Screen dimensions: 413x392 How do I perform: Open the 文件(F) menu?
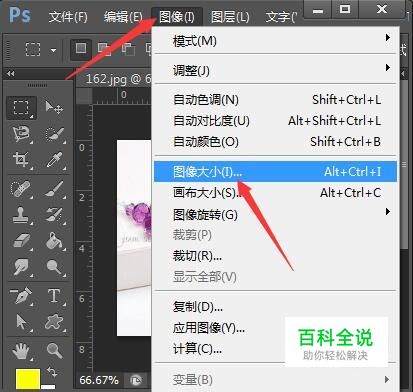(x=68, y=17)
